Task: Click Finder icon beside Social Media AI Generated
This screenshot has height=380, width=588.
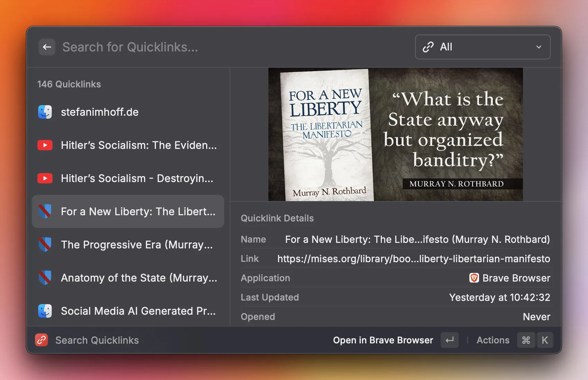Action: tap(45, 311)
